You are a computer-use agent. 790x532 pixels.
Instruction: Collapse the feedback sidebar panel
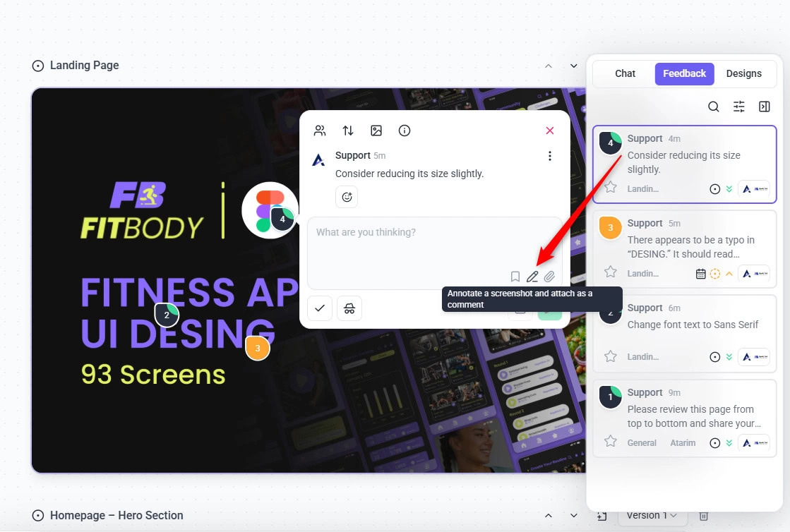click(764, 107)
